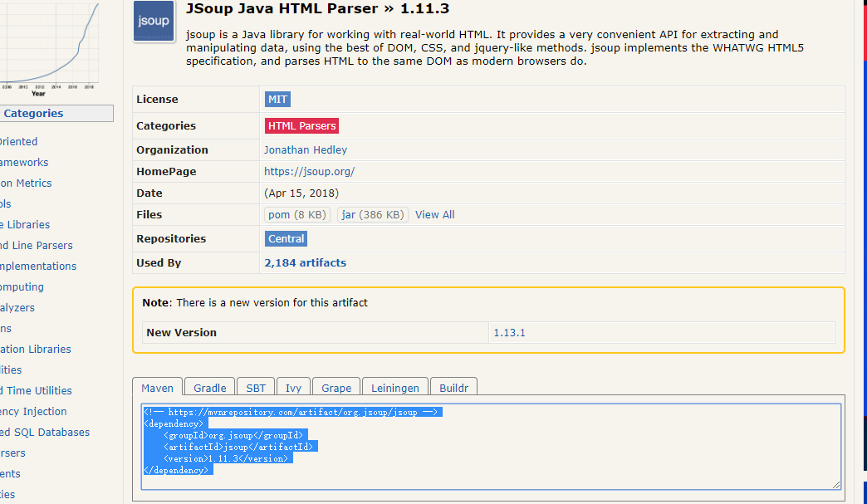
Task: Open the sidebar category ending in 'ents'
Action: point(10,473)
